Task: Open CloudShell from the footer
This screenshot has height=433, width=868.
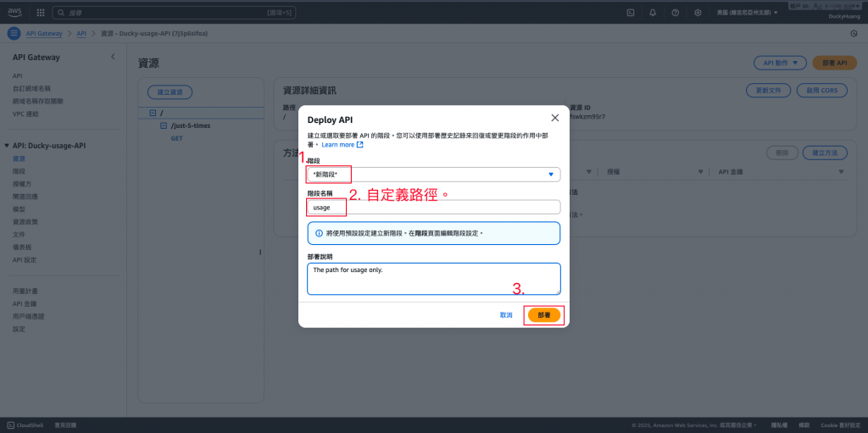Action: (25, 425)
